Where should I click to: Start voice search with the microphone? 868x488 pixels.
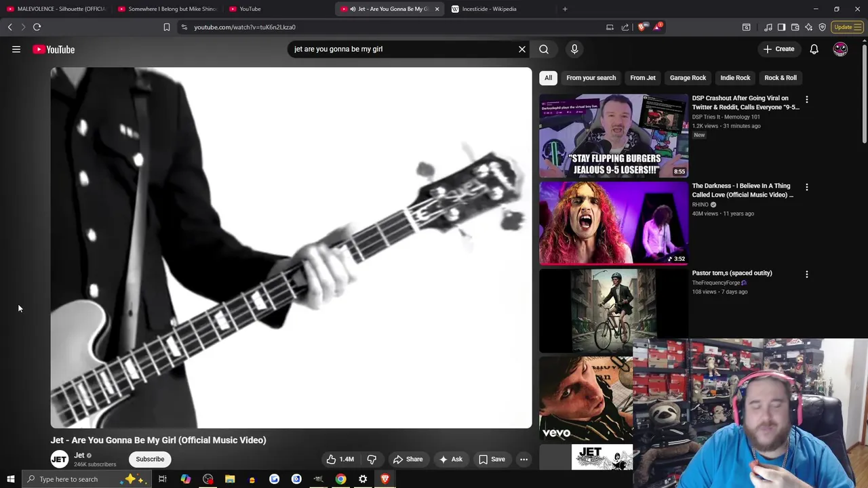click(574, 49)
